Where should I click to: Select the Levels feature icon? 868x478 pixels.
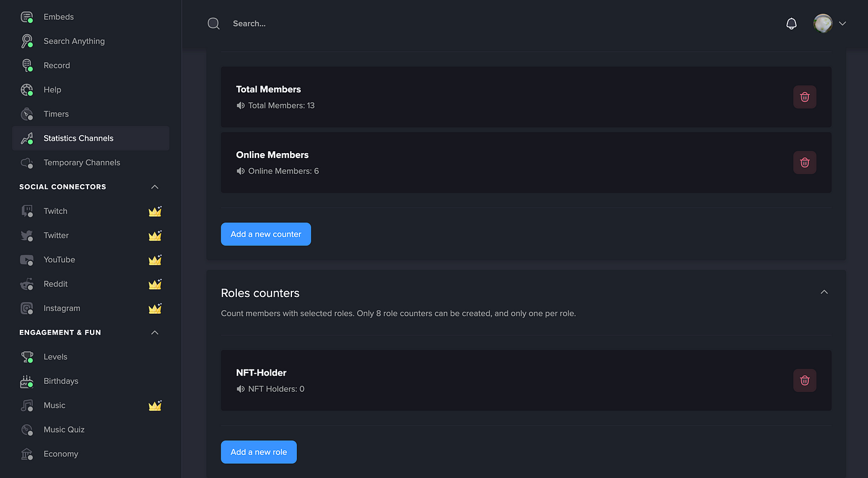click(27, 356)
